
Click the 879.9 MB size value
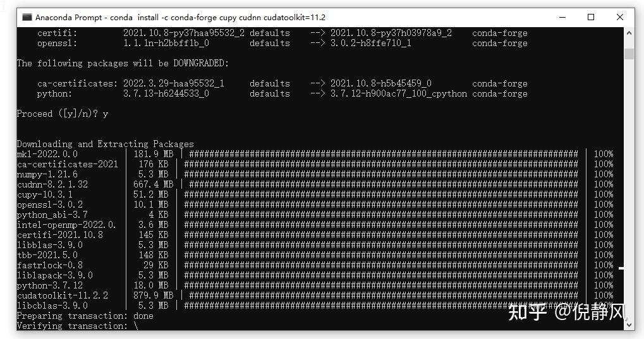[x=153, y=295]
